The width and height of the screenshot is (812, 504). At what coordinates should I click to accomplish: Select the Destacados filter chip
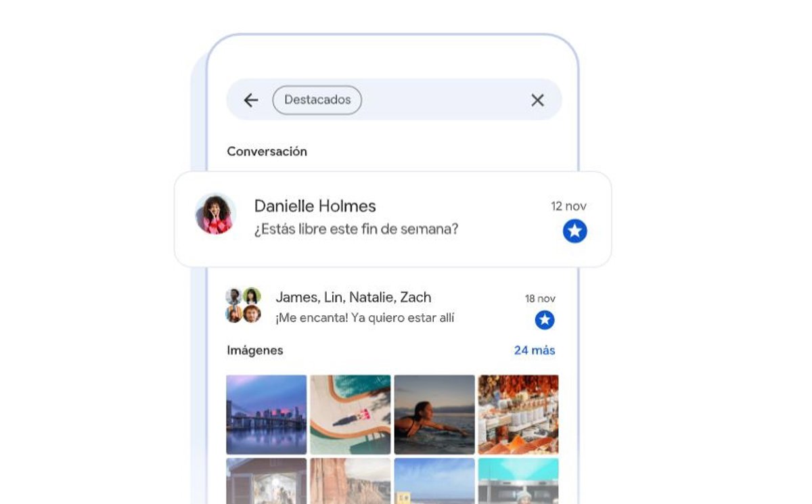(317, 100)
